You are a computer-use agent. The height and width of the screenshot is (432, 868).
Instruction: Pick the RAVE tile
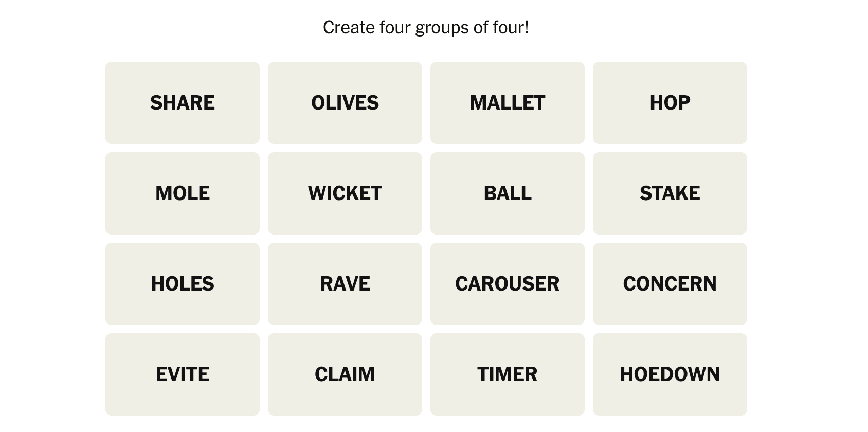345,284
